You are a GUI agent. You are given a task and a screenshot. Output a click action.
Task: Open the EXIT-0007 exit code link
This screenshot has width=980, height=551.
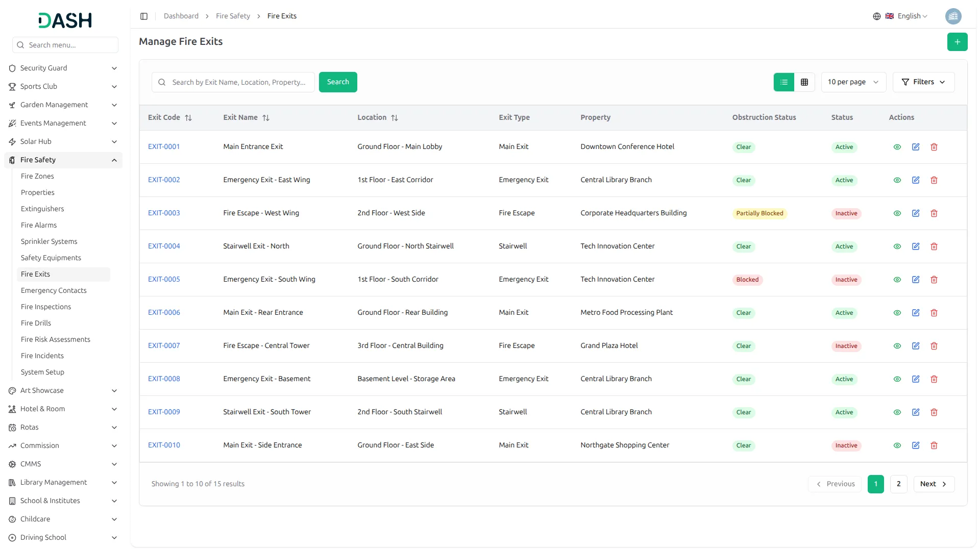(x=164, y=345)
